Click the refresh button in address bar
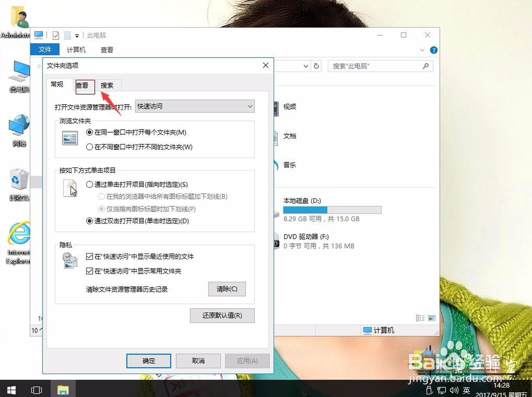 316,66
